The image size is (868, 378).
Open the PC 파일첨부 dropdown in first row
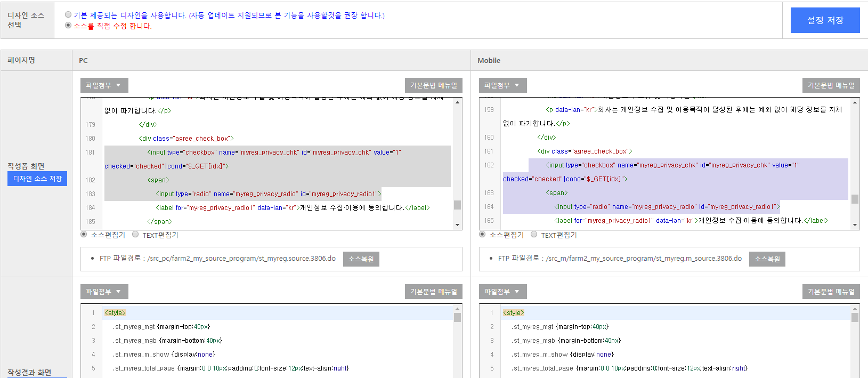(x=104, y=85)
